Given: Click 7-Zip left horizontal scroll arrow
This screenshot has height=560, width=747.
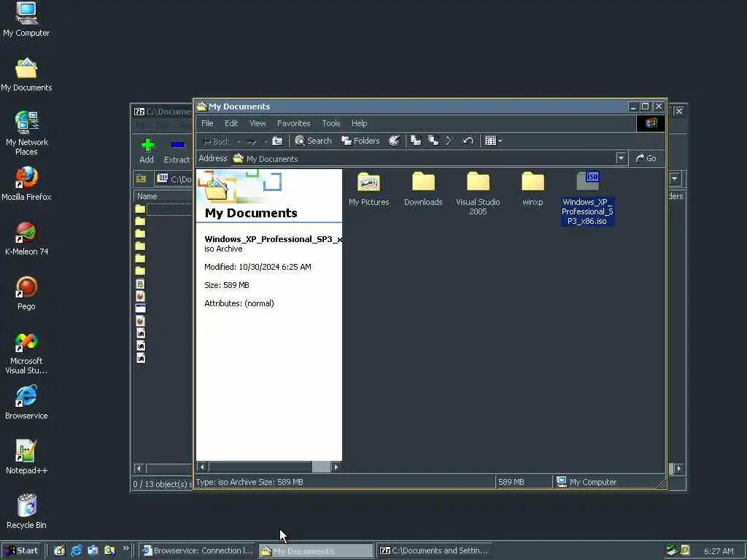Looking at the screenshot, I should coord(139,469).
